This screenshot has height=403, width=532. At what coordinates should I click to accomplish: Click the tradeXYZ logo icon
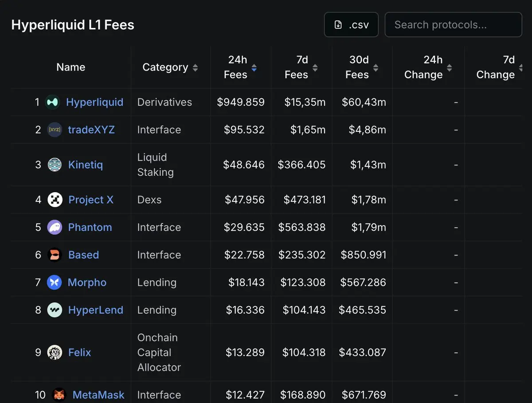(x=55, y=130)
